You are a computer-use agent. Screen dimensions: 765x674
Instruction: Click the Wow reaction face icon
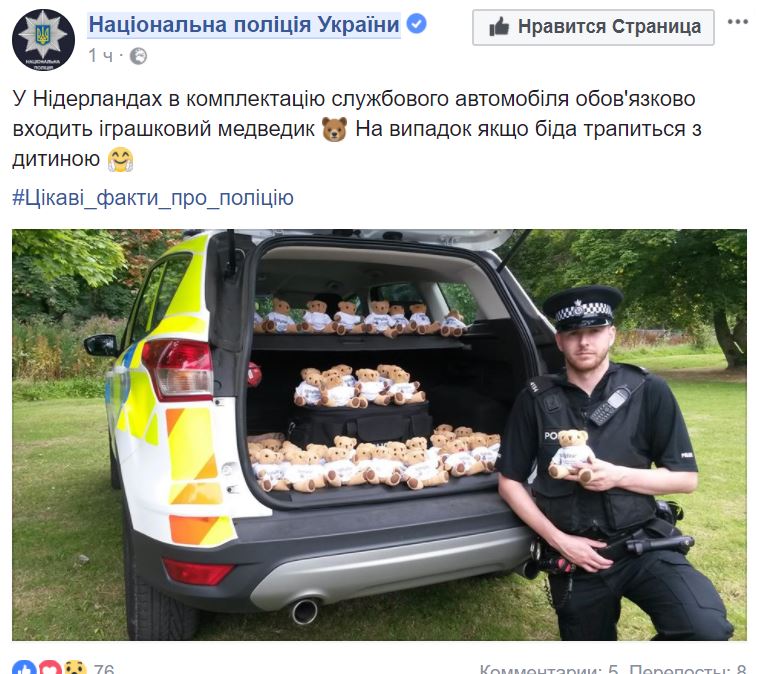(x=75, y=667)
